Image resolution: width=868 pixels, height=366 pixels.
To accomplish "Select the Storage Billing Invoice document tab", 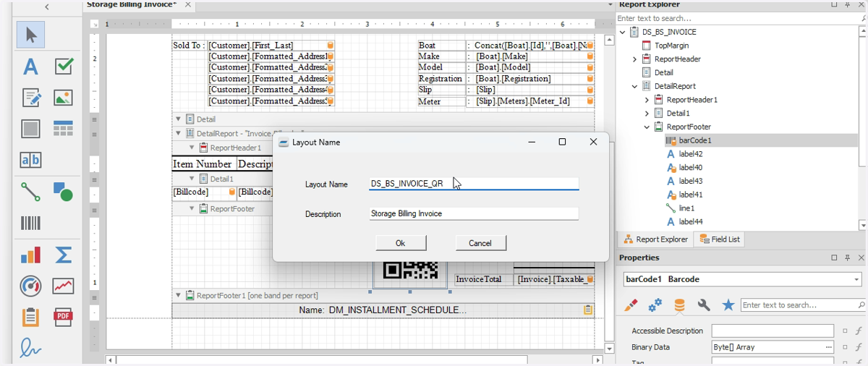I will click(x=132, y=4).
